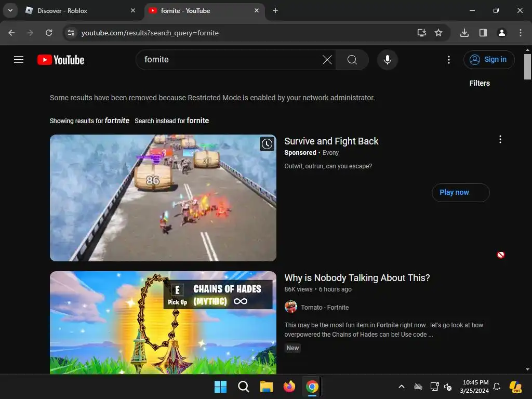
Task: Open File Explorer from taskbar
Action: pos(267,387)
